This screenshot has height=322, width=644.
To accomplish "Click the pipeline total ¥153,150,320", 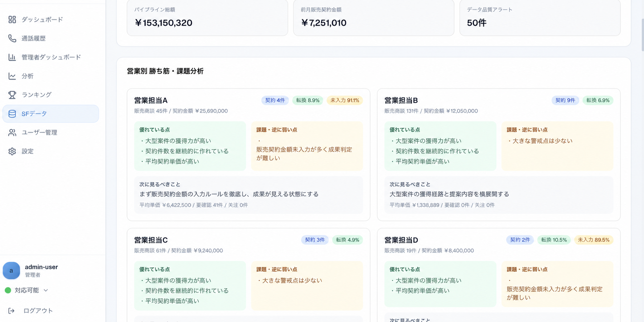I will tap(163, 23).
